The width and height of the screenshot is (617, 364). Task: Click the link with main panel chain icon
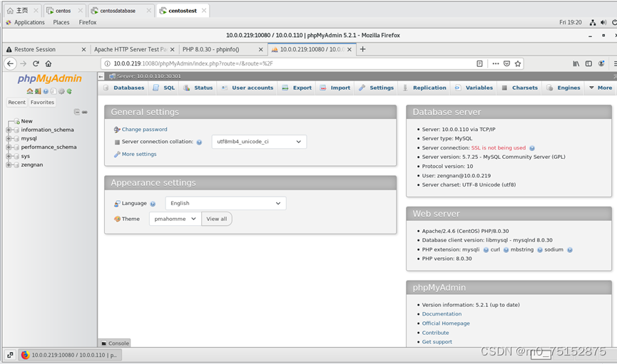85,112
